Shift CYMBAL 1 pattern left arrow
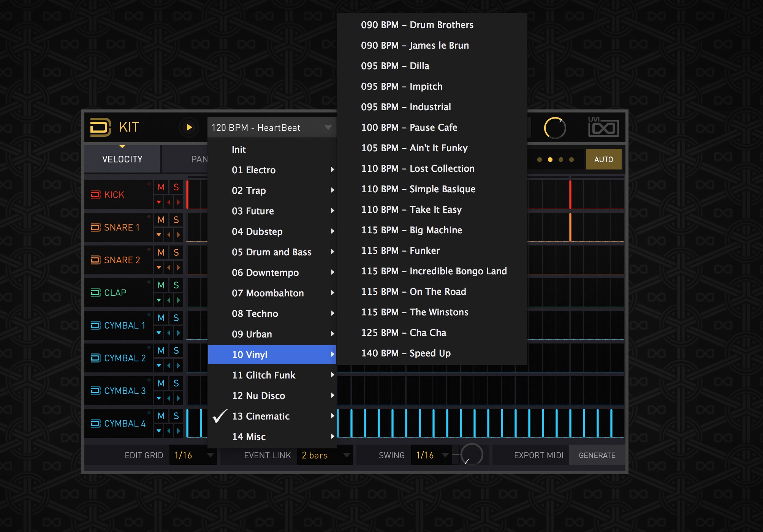 pyautogui.click(x=169, y=333)
